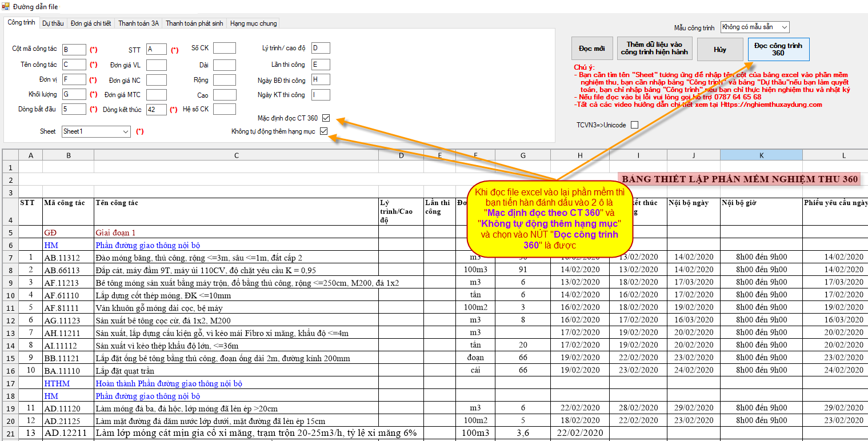Select column header K in spreadsheet
868x441 pixels.
[761, 155]
